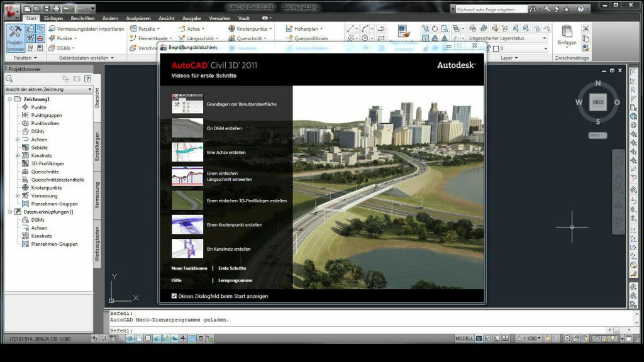Image resolution: width=644 pixels, height=362 pixels.
Task: Toggle the MODELL space button in status bar
Action: [464, 339]
